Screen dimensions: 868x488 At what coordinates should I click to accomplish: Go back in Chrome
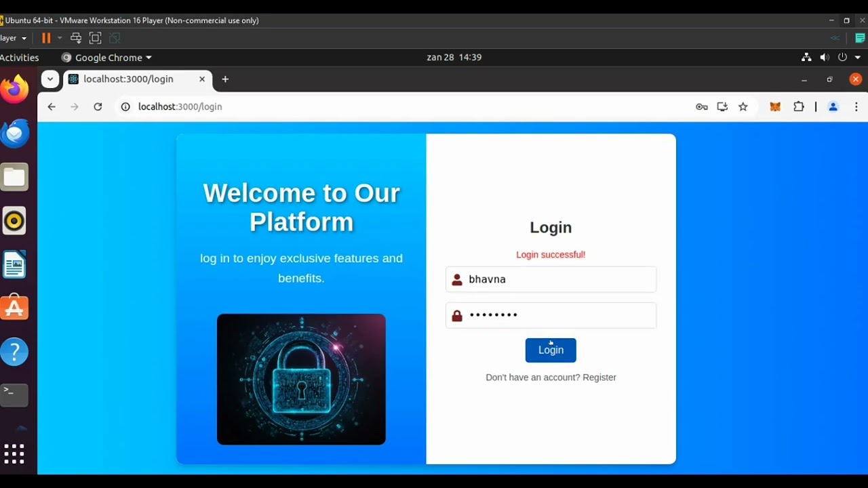pos(52,106)
